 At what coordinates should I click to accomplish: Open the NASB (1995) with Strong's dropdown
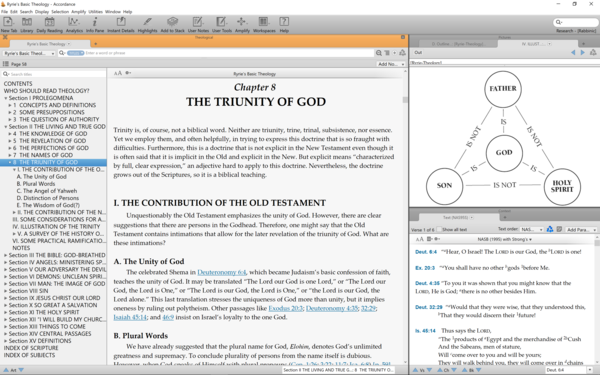pyautogui.click(x=504, y=239)
